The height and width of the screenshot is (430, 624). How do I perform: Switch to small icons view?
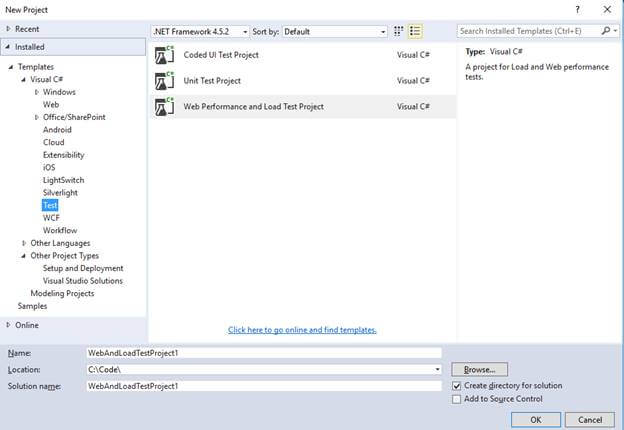[398, 31]
